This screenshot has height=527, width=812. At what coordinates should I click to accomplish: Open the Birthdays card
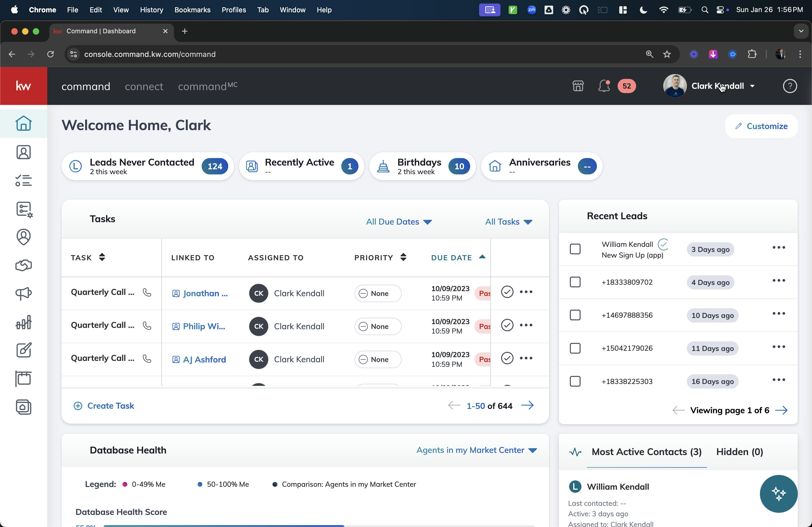point(422,166)
